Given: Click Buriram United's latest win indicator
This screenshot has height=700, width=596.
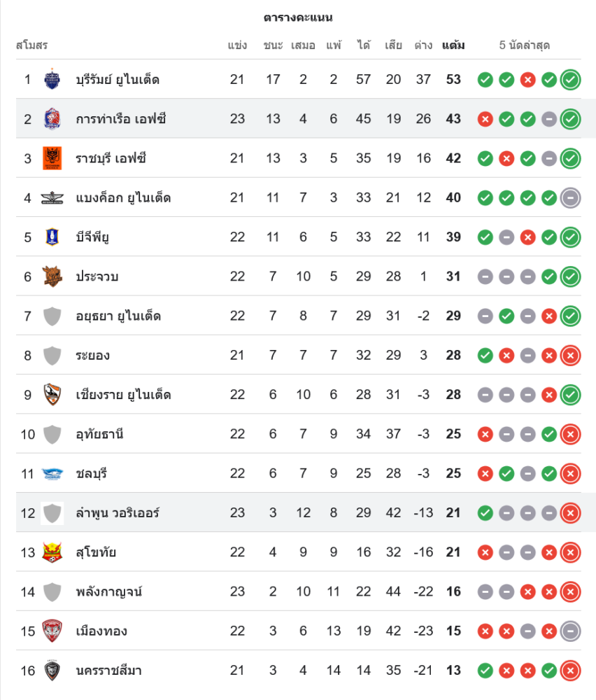Looking at the screenshot, I should pos(571,79).
